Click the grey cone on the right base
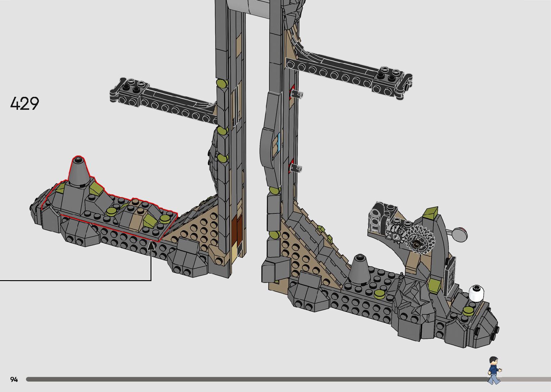Viewport: 551px width, 392px height. click(x=360, y=269)
